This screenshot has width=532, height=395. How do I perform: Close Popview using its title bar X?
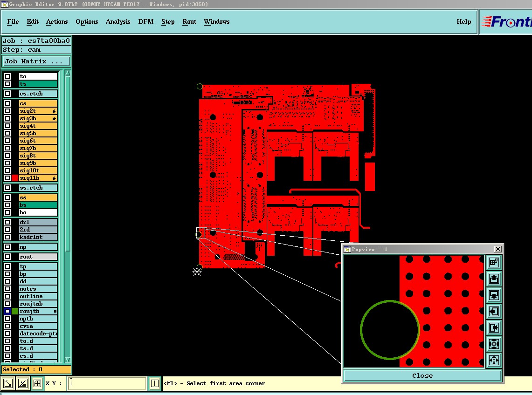point(498,249)
